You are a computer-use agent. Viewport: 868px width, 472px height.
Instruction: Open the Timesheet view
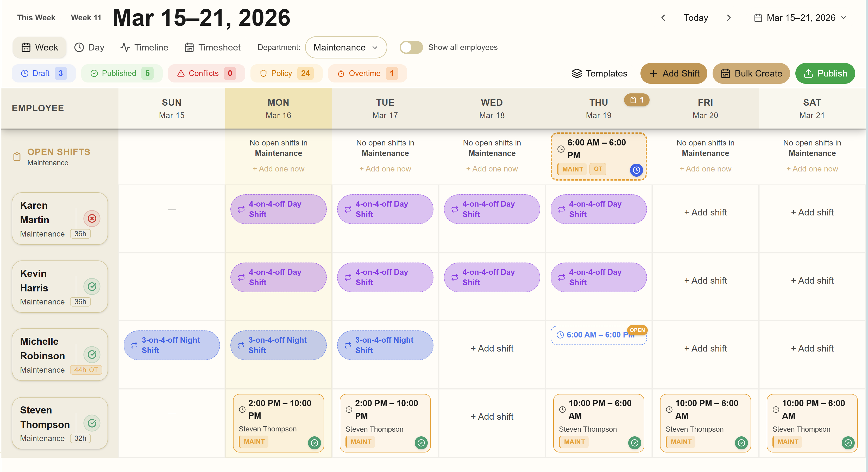212,47
